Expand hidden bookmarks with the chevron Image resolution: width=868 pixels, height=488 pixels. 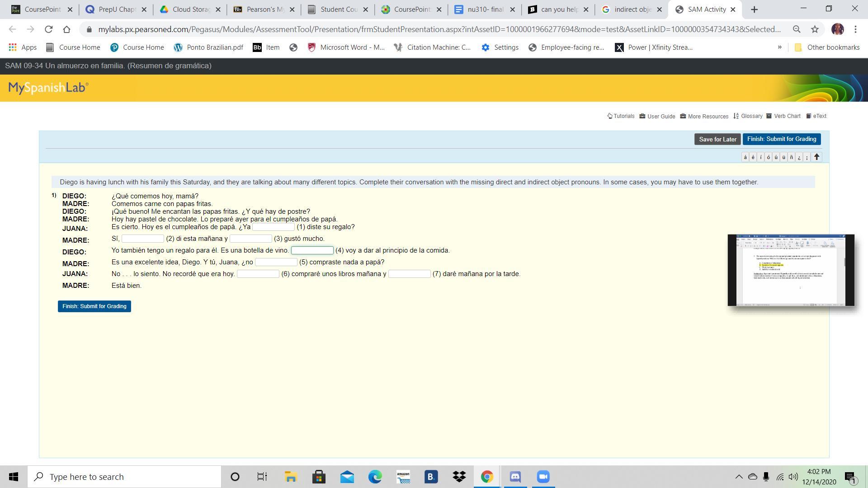pyautogui.click(x=779, y=47)
